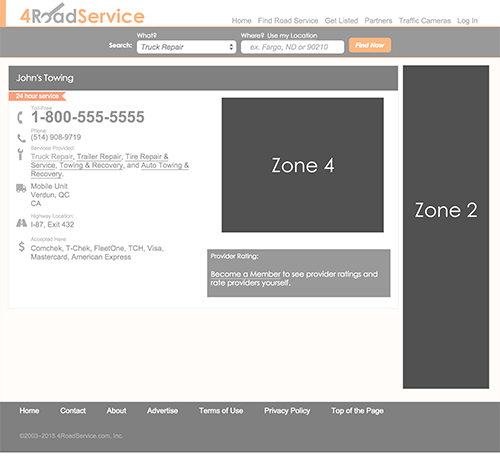Click the Truck Repair service link

click(52, 156)
